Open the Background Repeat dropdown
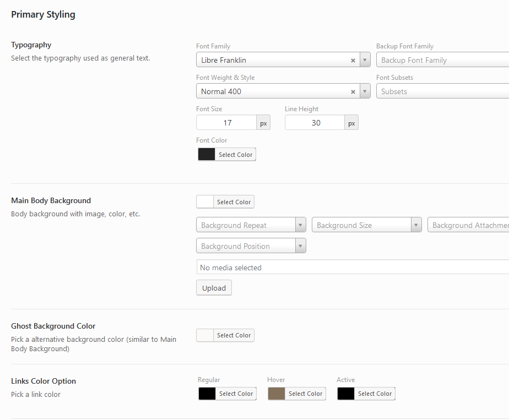This screenshot has height=420, width=509. (300, 225)
